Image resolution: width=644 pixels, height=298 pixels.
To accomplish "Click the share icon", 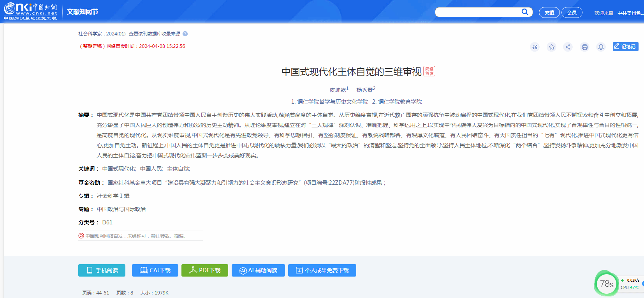I will tap(568, 47).
